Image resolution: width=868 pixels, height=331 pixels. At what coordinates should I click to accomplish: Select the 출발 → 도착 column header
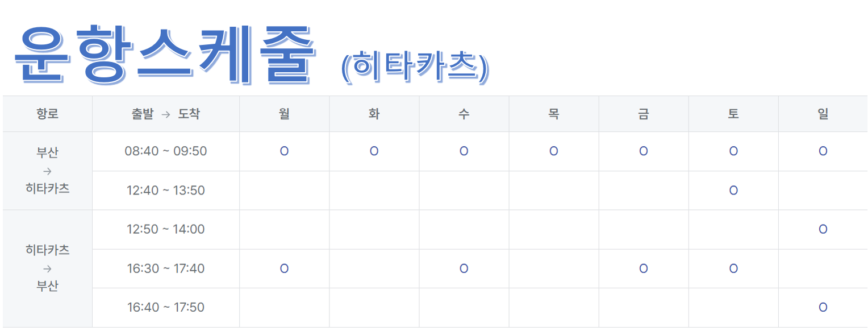pyautogui.click(x=166, y=114)
